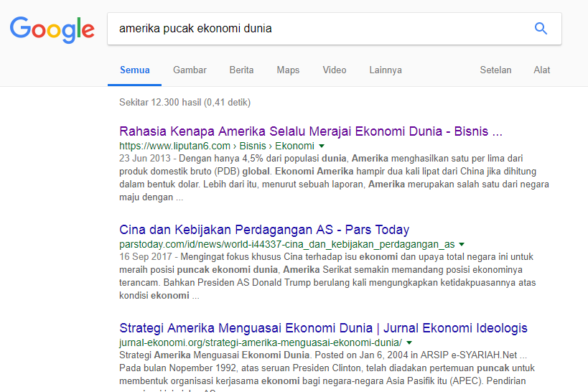Switch to the Gambar tab
Viewport: 588px width, 392px height.
coord(190,70)
